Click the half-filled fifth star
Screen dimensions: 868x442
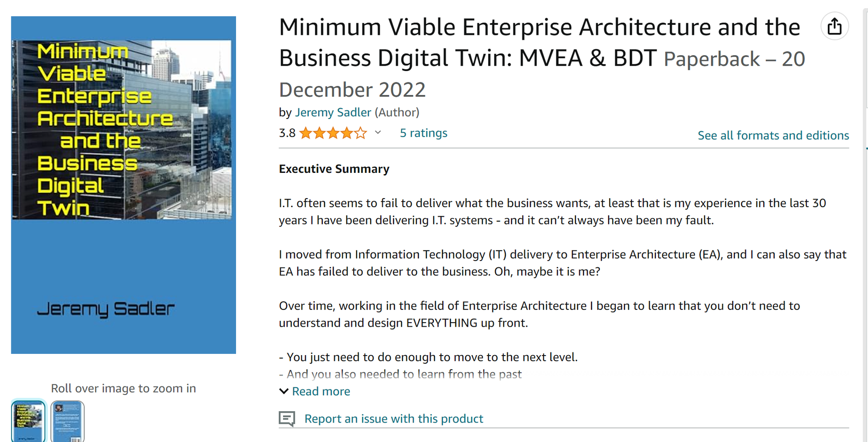pyautogui.click(x=360, y=133)
